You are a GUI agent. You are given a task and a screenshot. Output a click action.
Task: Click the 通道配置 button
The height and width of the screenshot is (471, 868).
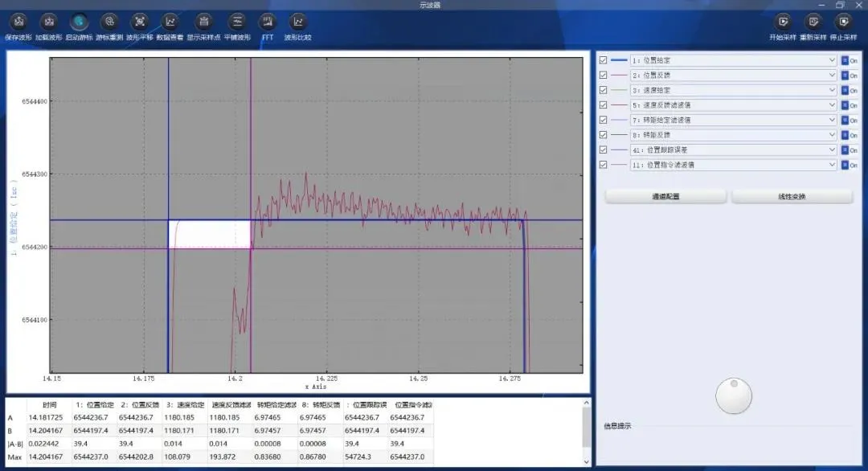[x=665, y=196]
